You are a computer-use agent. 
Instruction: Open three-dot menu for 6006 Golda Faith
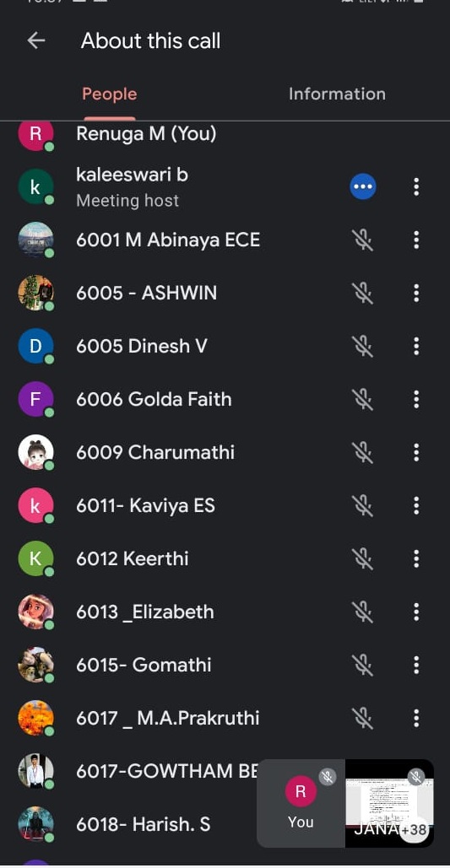tap(416, 399)
